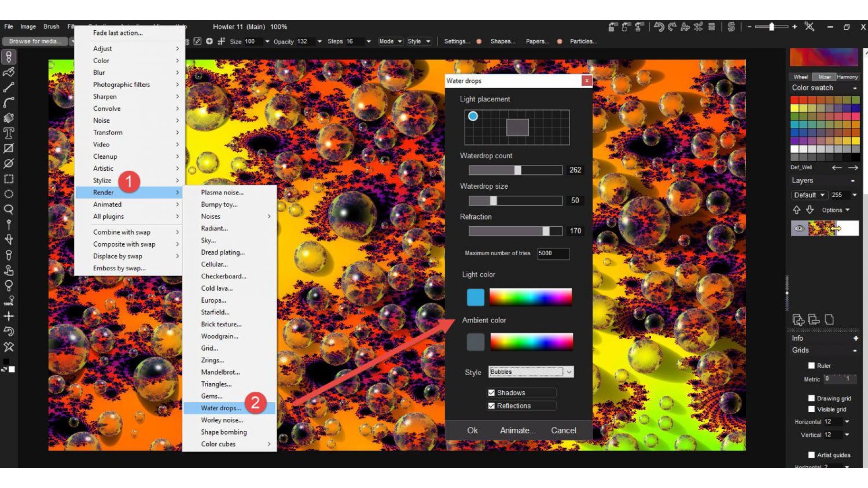868x488 pixels.
Task: Toggle layer visibility eye icon
Action: coord(799,229)
